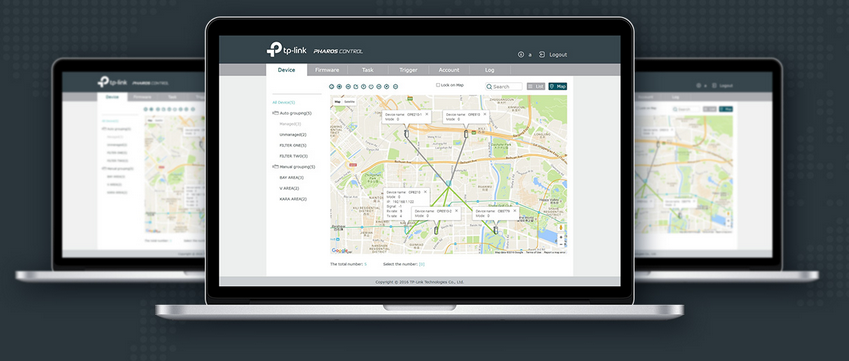
Task: Close the CPE210-1 device popup
Action: 427,114
